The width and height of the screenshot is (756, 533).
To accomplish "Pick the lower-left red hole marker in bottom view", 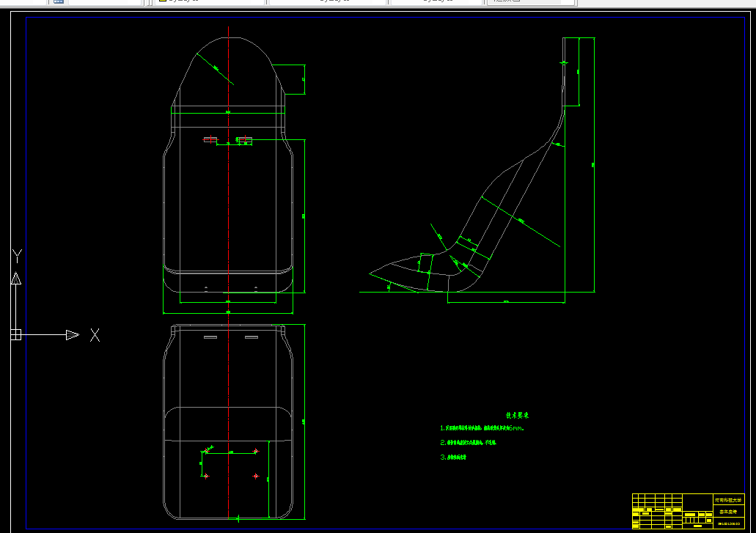I will [206, 476].
